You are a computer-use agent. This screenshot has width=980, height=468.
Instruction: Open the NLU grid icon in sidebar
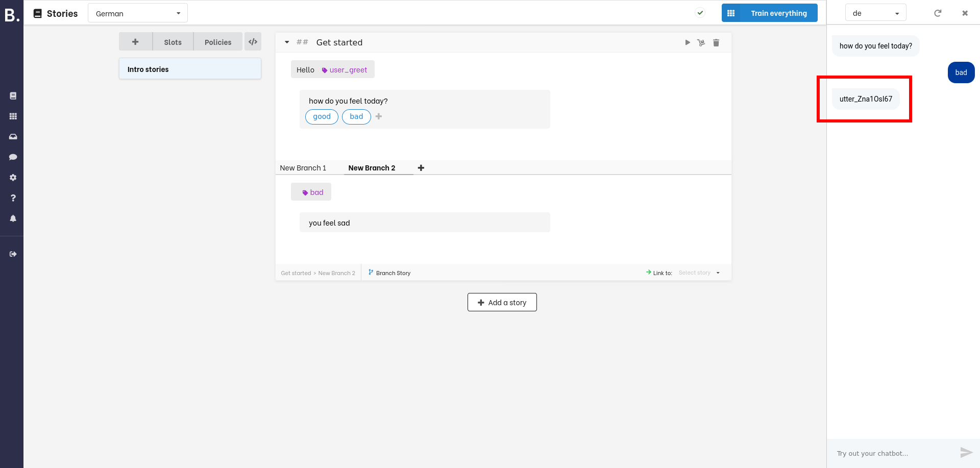click(13, 116)
